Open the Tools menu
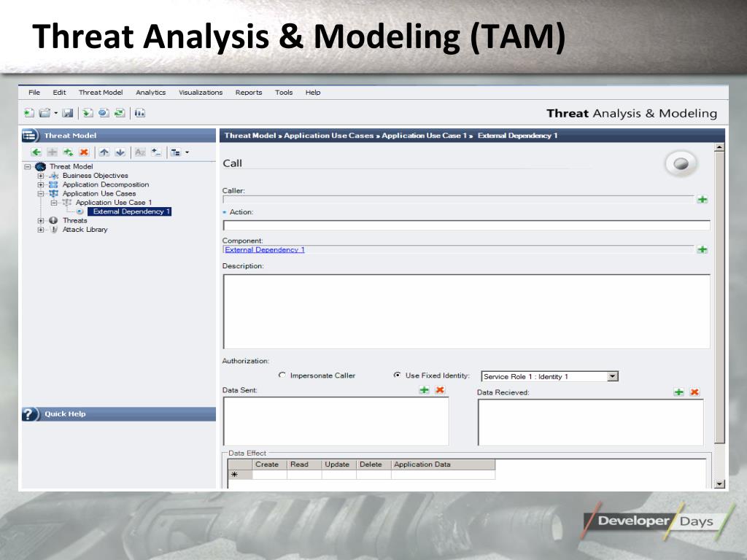This screenshot has height=560, width=747. [x=284, y=93]
